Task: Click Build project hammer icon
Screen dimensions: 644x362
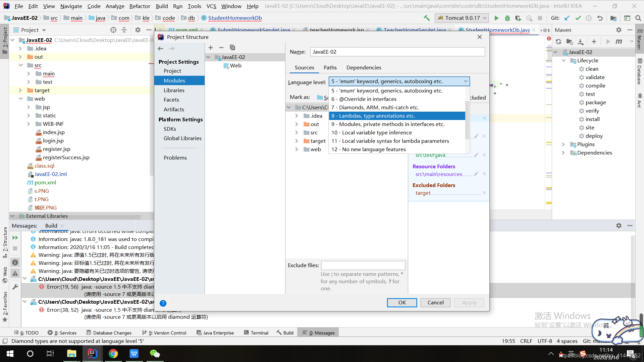Action: (427, 18)
